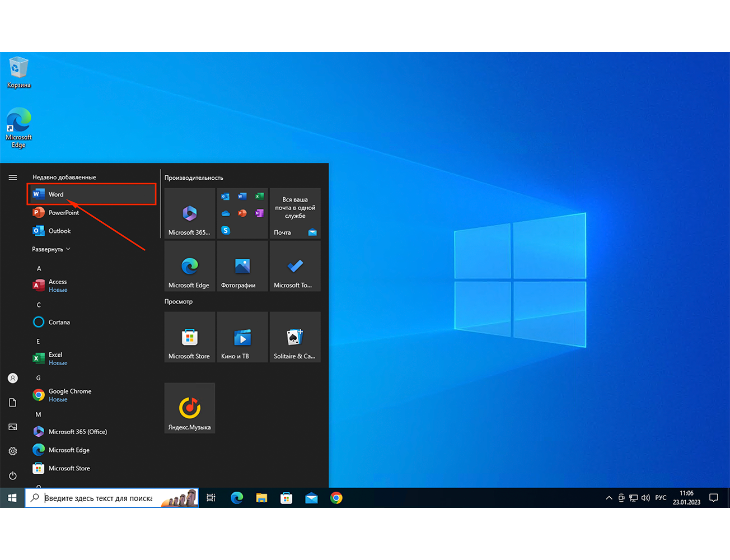Click the Windows Start button
Image resolution: width=730 pixels, height=560 pixels.
(x=12, y=498)
